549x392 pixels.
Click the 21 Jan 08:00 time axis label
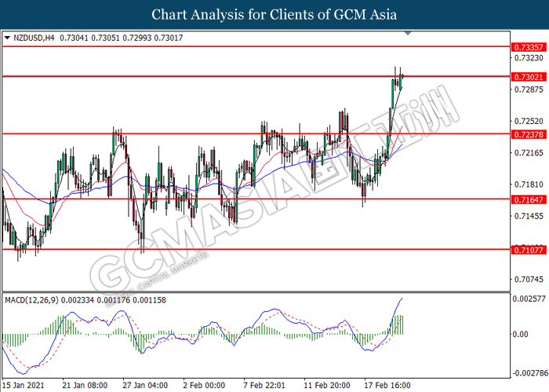pyautogui.click(x=85, y=386)
